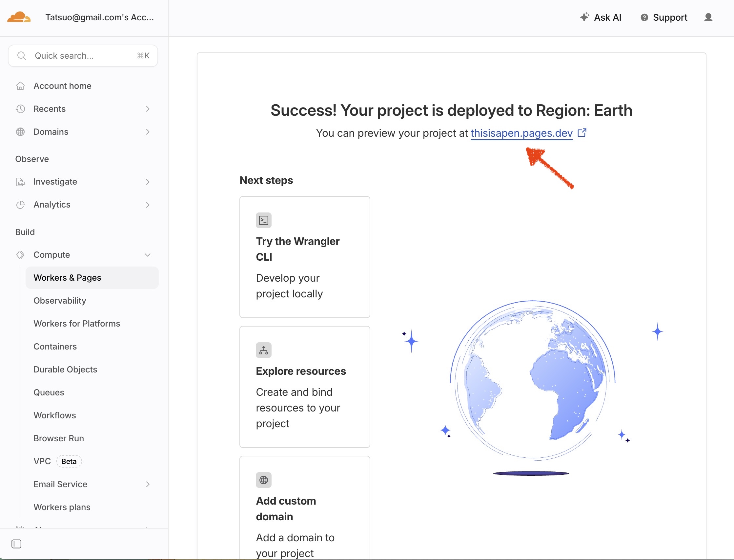734x560 pixels.
Task: Collapse the sidebar with panel icon
Action: coord(16,544)
